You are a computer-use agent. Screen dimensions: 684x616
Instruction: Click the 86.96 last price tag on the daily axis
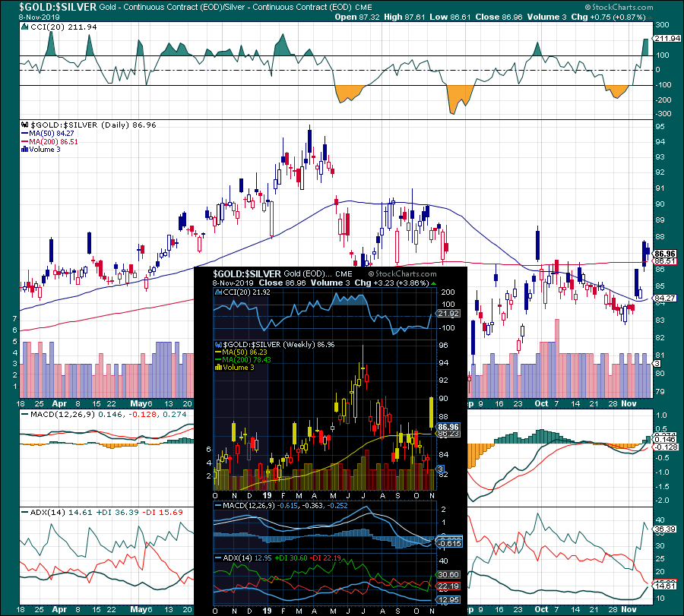coord(665,254)
